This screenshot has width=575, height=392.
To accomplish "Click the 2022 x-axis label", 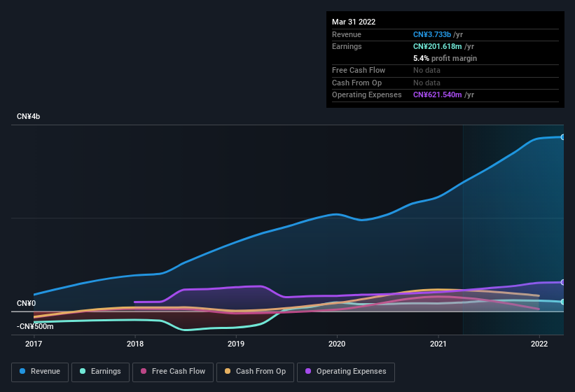I will coord(539,344).
